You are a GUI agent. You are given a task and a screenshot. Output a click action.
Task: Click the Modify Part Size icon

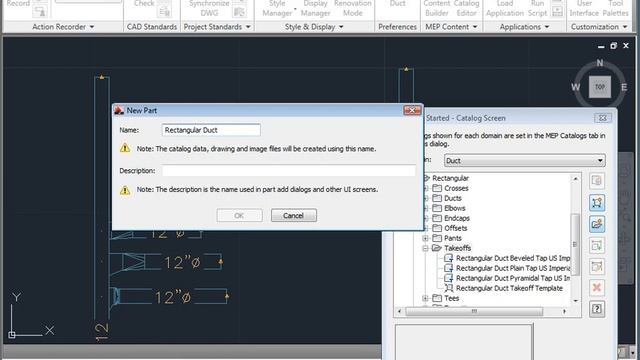pos(597,245)
